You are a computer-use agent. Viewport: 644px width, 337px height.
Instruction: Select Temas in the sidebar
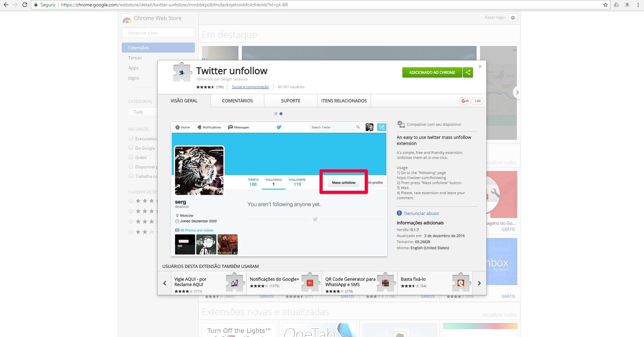(x=135, y=58)
